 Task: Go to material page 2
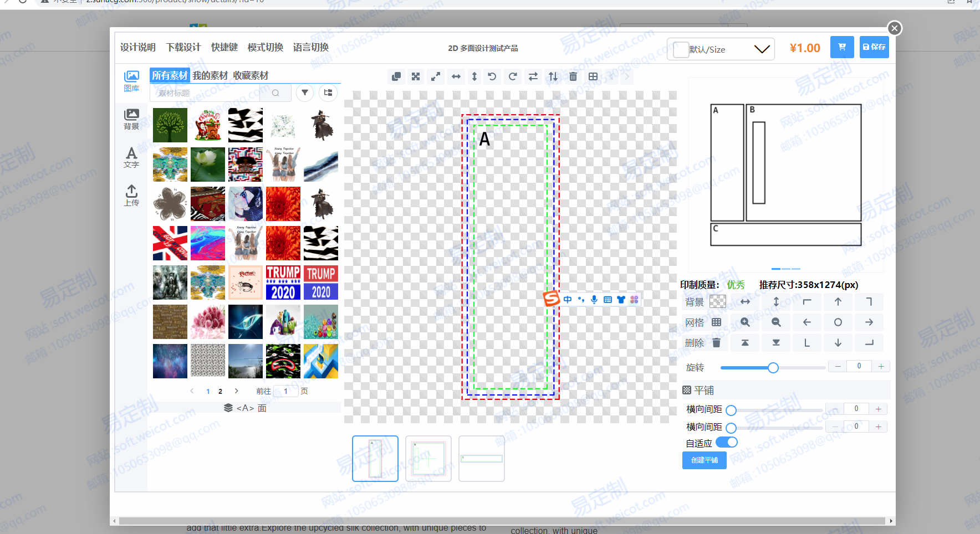click(x=220, y=391)
